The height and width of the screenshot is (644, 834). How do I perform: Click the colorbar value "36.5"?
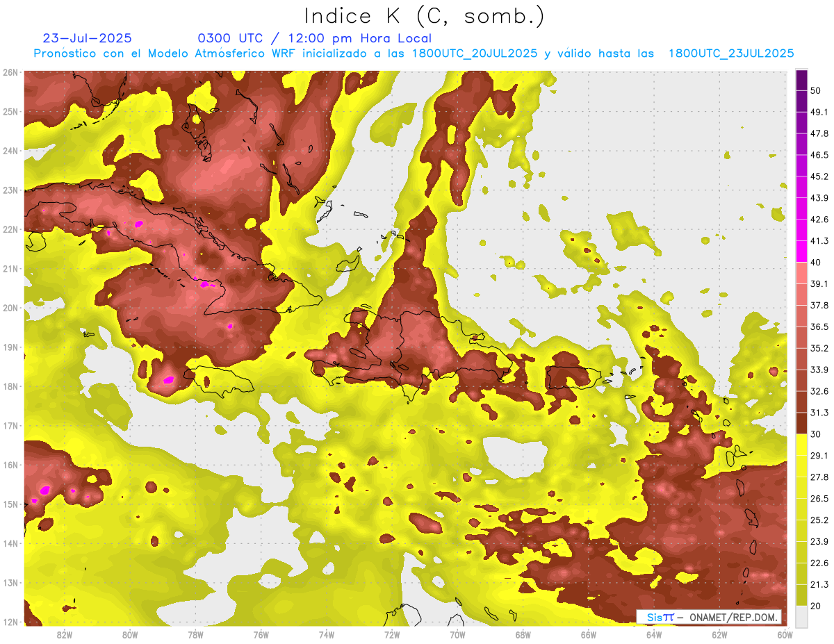tap(819, 327)
